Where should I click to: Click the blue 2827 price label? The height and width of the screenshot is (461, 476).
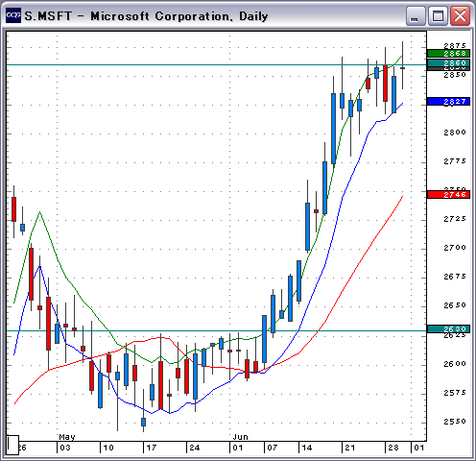pos(448,102)
